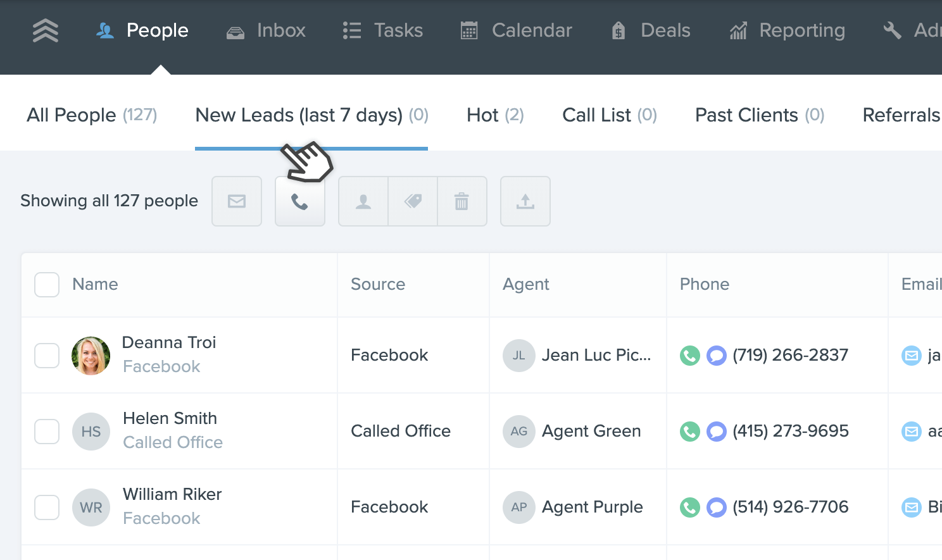
Task: Go to the Deals section
Action: pos(651,30)
